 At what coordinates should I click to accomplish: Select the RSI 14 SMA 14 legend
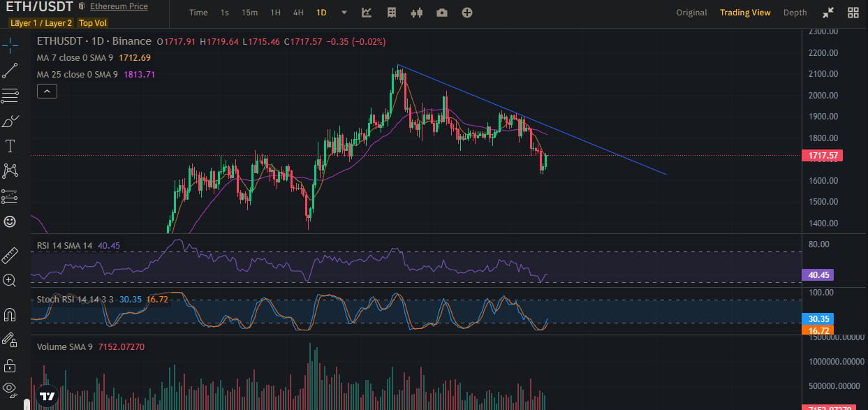point(65,246)
